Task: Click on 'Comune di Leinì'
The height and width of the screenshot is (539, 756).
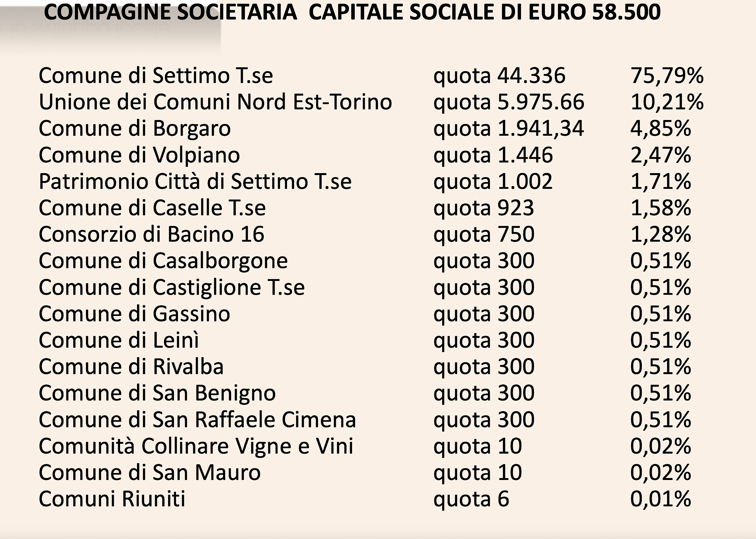Action: 119,340
